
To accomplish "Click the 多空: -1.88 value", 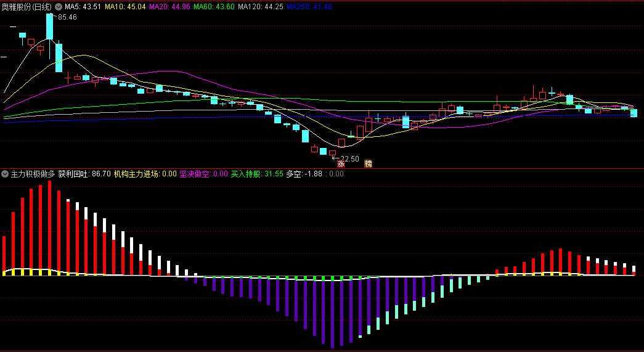I will click(x=304, y=174).
